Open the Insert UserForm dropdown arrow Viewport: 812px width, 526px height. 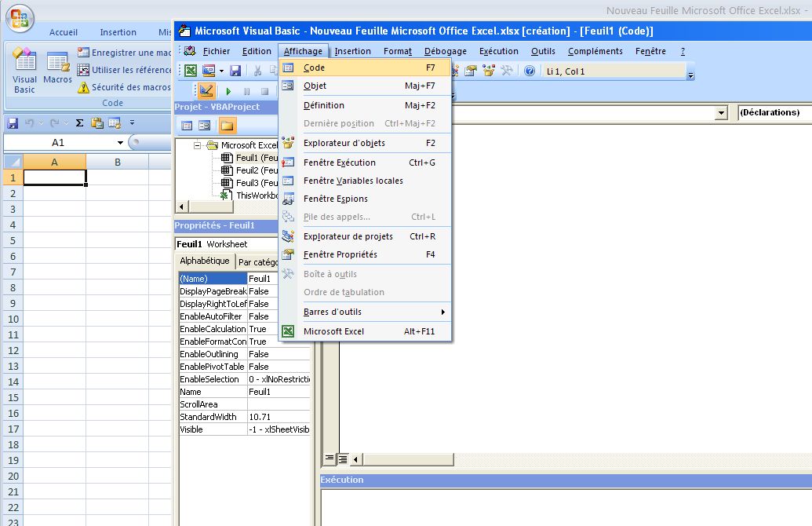coord(221,71)
